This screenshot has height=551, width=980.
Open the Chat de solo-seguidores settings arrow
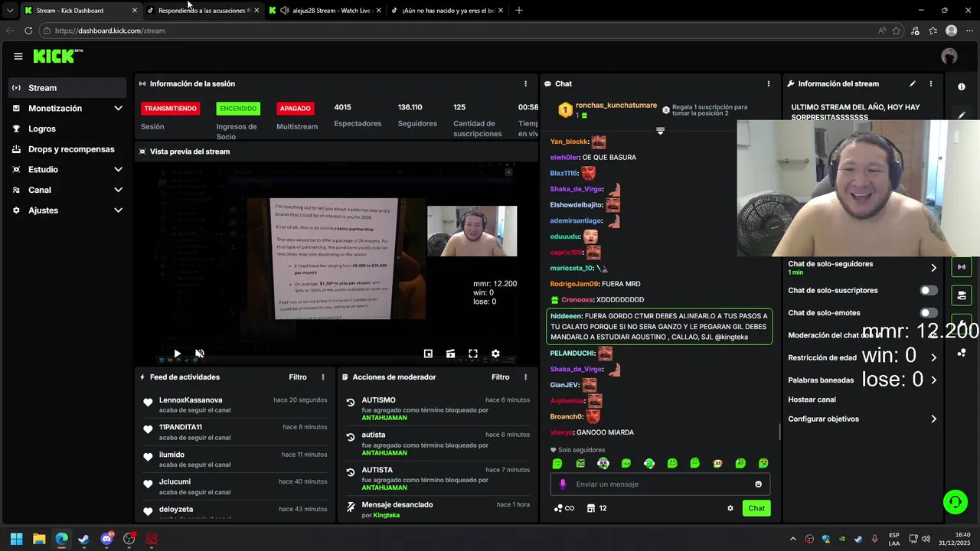click(933, 268)
